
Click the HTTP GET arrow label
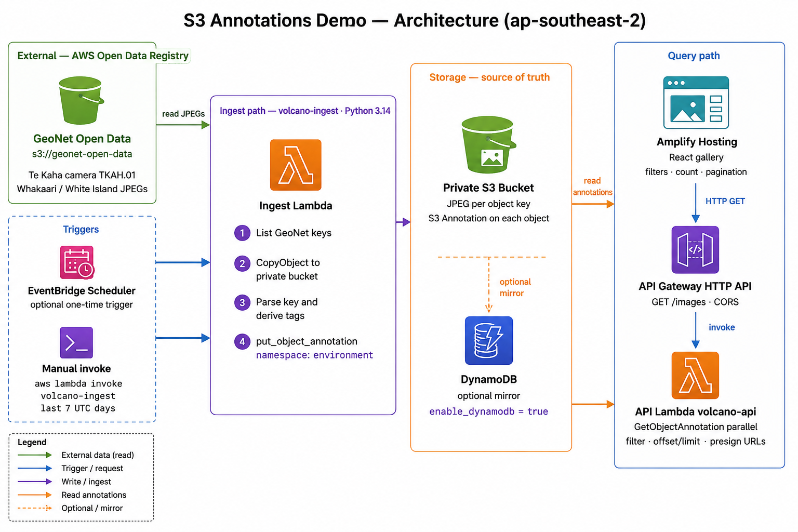point(725,201)
